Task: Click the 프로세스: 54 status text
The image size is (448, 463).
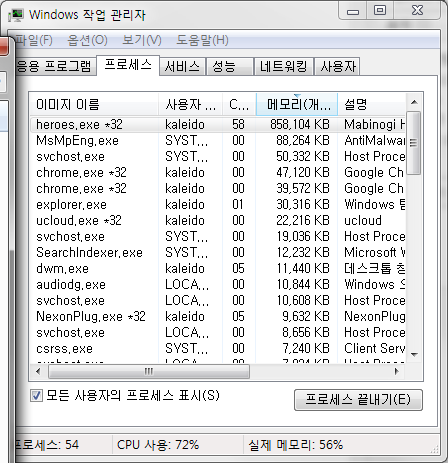Action: (x=47, y=445)
